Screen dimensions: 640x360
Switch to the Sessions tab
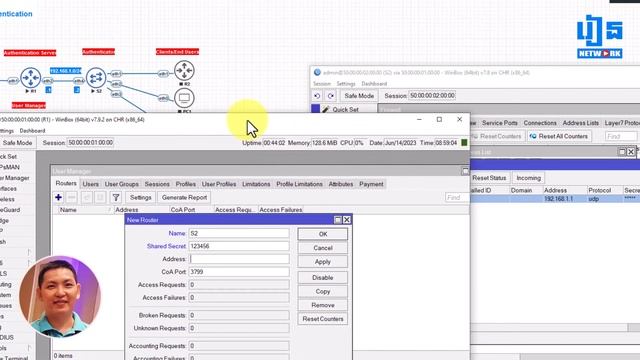pyautogui.click(x=157, y=184)
